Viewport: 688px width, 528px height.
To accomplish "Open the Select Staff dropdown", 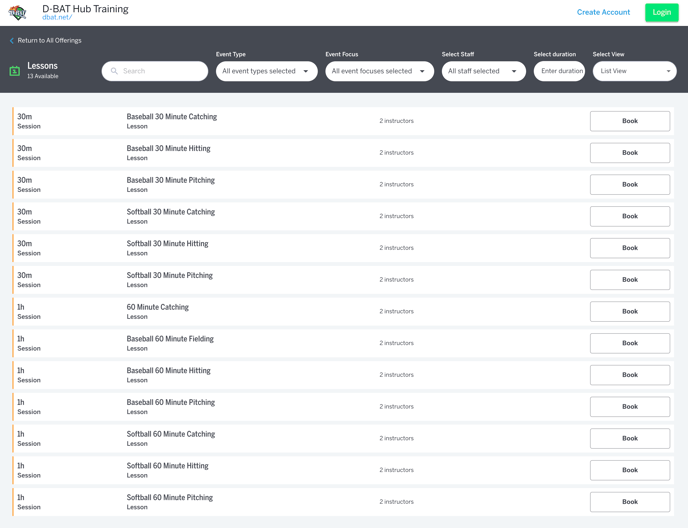I will pos(484,71).
